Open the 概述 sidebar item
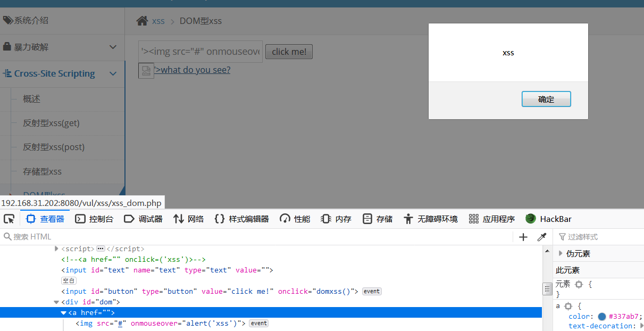Screen dimensions: 644x331 (x=31, y=99)
